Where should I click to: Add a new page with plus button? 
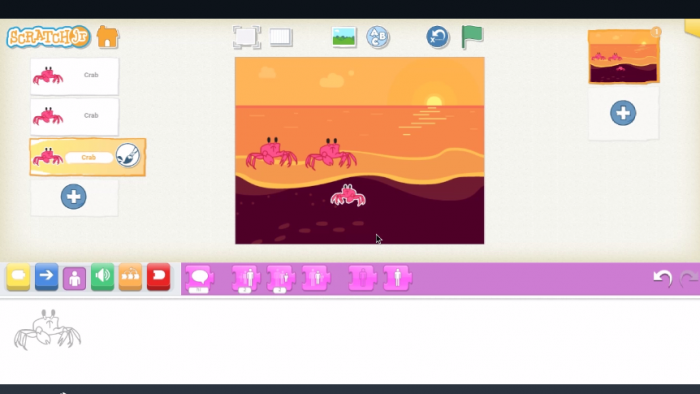(x=623, y=113)
